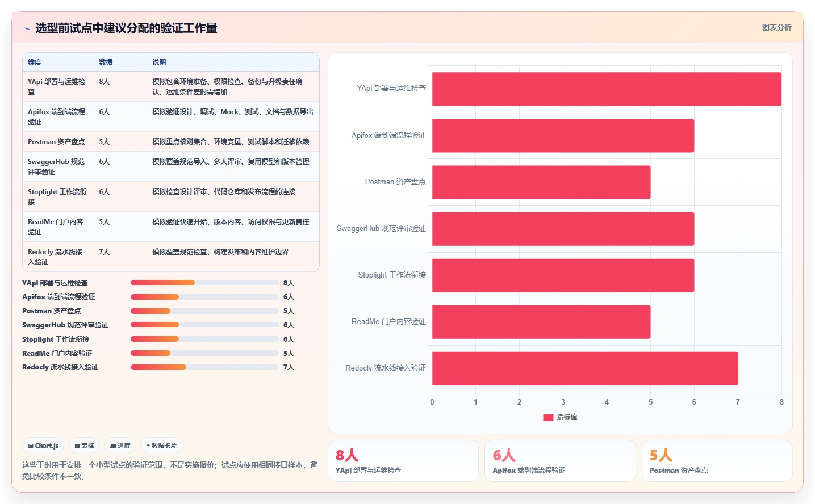Click the 7人 value in the Redocly table row
Image resolution: width=815 pixels, height=504 pixels.
click(x=104, y=251)
